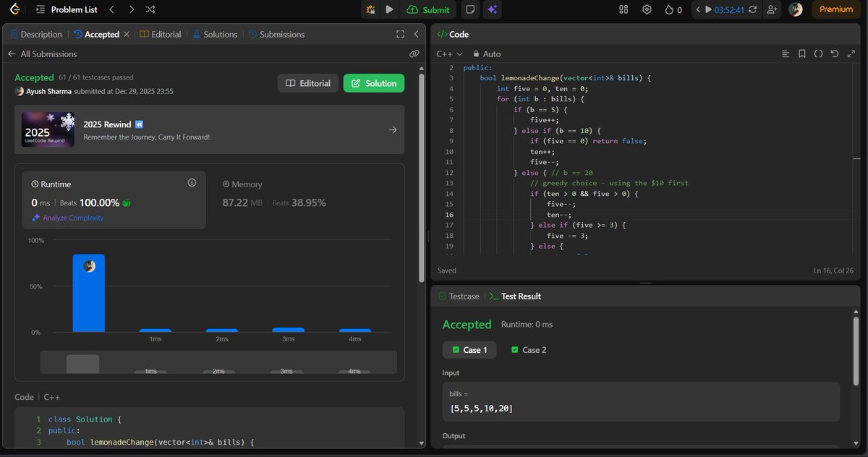
Task: Run the code with the play icon
Action: (389, 9)
